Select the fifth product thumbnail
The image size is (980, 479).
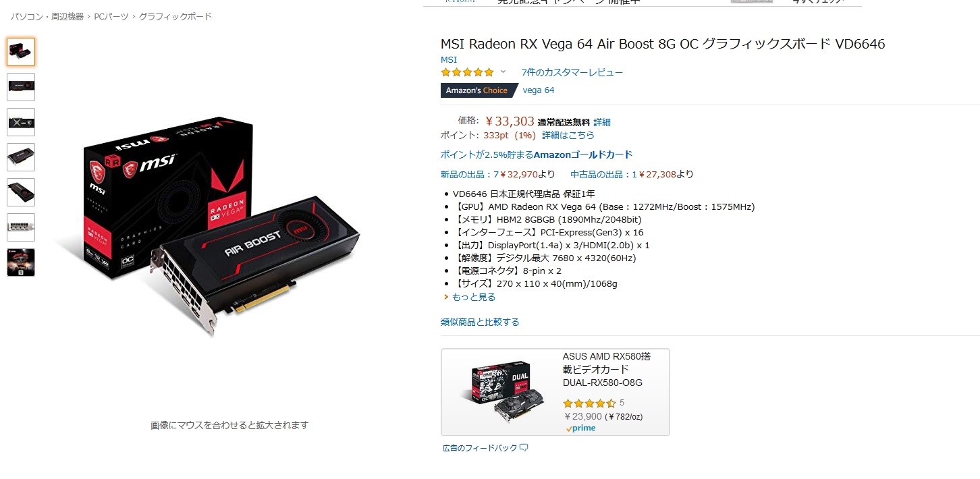21,192
